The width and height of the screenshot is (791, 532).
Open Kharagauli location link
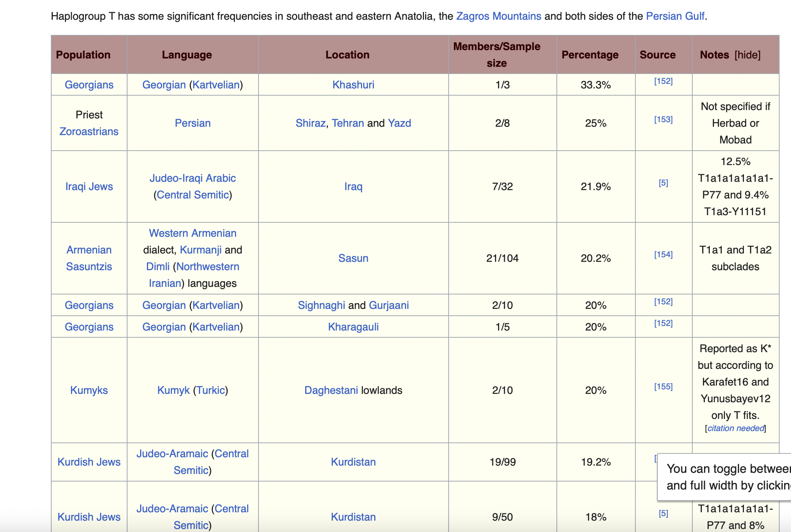coord(353,327)
